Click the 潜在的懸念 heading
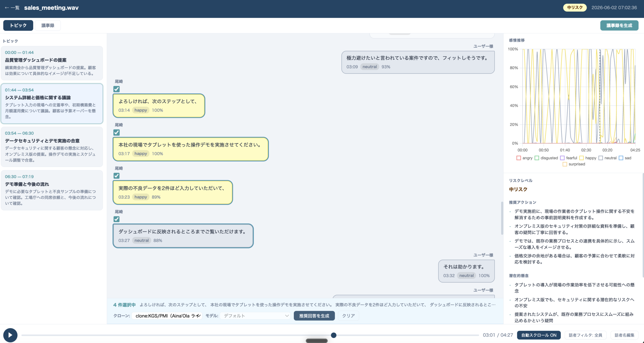The width and height of the screenshot is (644, 343). [519, 276]
